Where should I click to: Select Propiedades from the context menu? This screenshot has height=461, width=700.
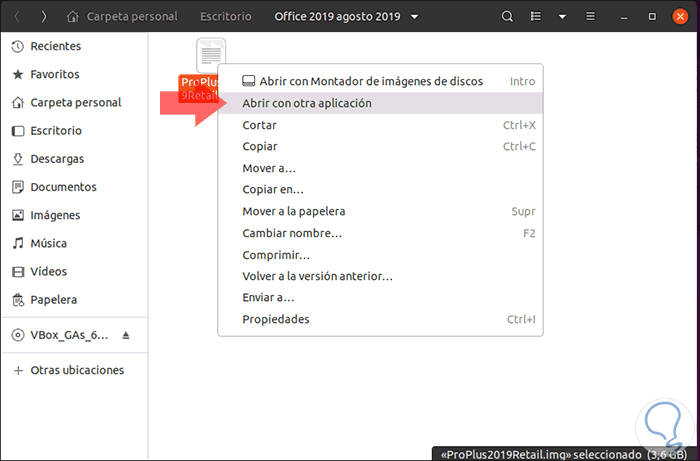click(276, 319)
